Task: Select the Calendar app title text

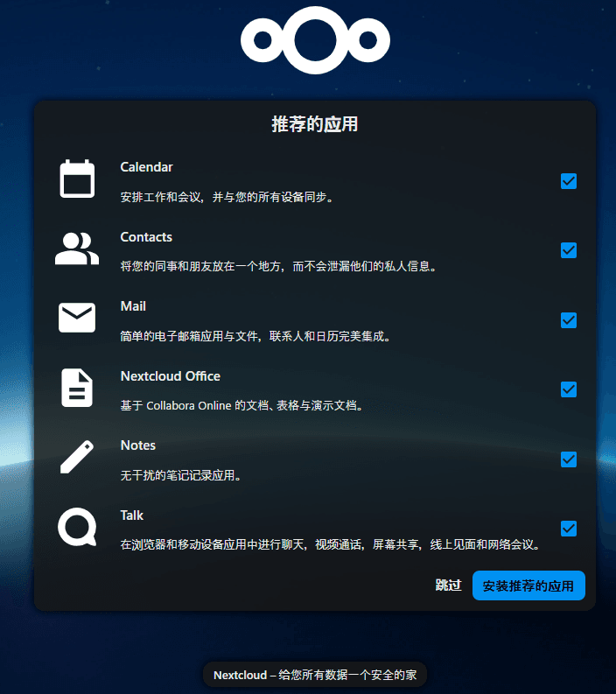Action: [146, 167]
